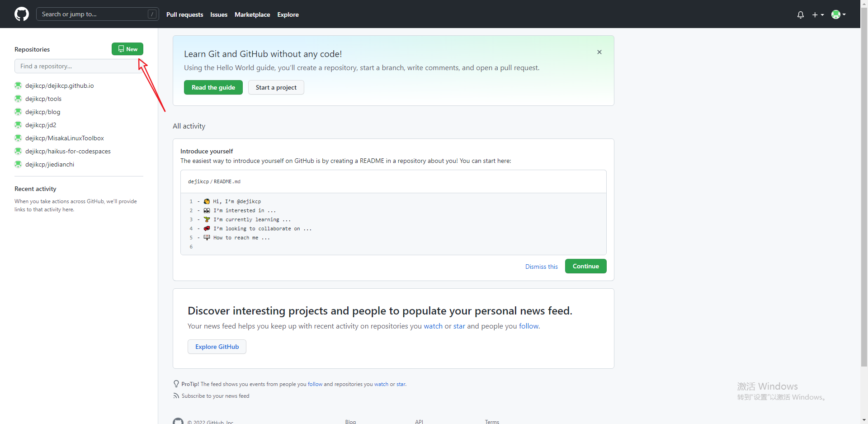
Task: Close the Learn Git banner
Action: pyautogui.click(x=599, y=52)
